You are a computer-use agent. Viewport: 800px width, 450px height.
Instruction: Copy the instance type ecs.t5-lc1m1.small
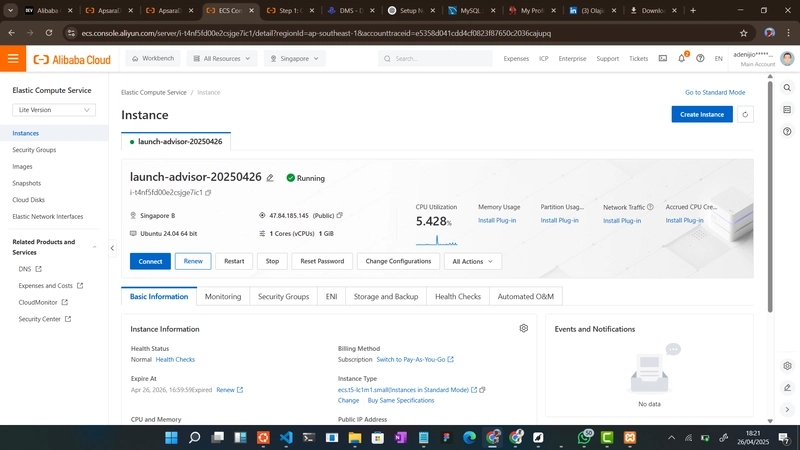pos(482,390)
